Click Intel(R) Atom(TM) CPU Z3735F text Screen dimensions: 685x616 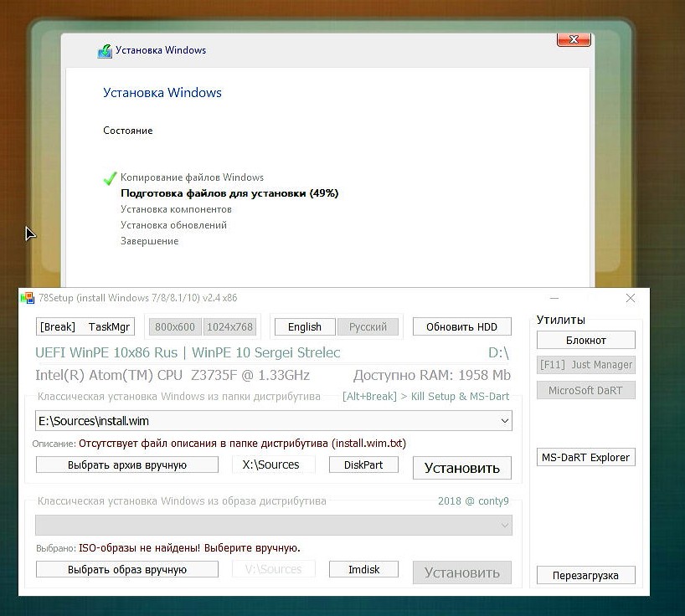pyautogui.click(x=173, y=375)
